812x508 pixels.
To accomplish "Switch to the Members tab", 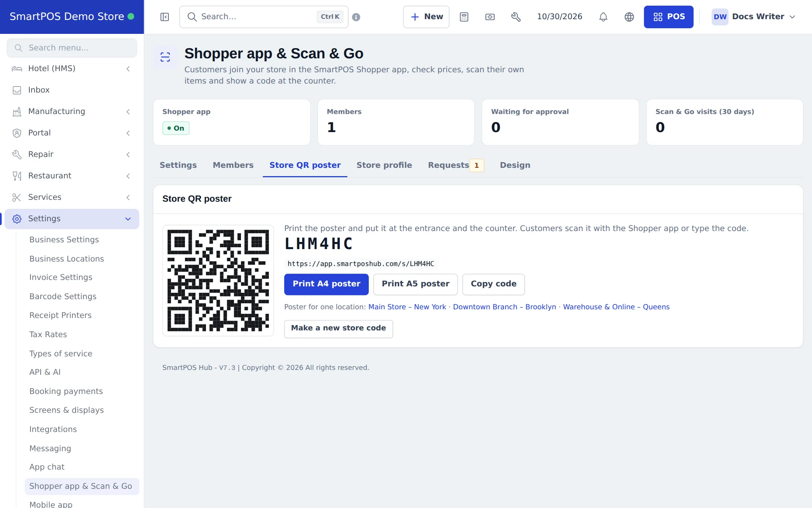I will [233, 165].
